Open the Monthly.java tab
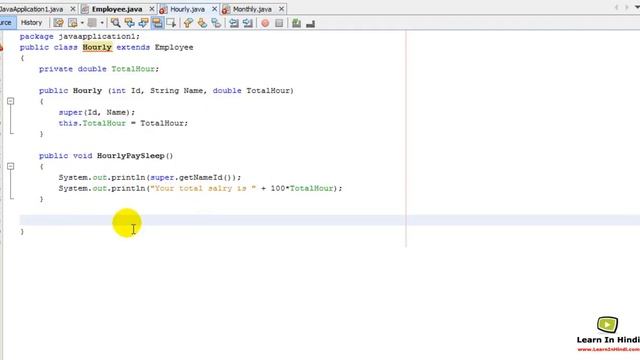 click(x=252, y=9)
